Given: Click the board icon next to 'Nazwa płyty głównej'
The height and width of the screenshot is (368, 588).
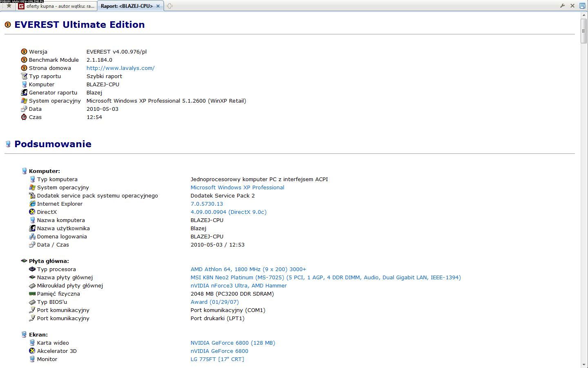Looking at the screenshot, I should (x=32, y=277).
